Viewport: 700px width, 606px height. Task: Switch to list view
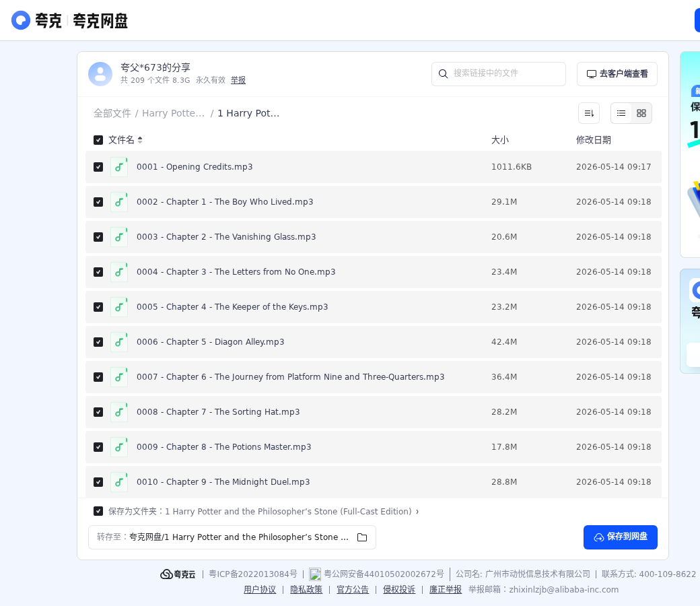point(621,113)
